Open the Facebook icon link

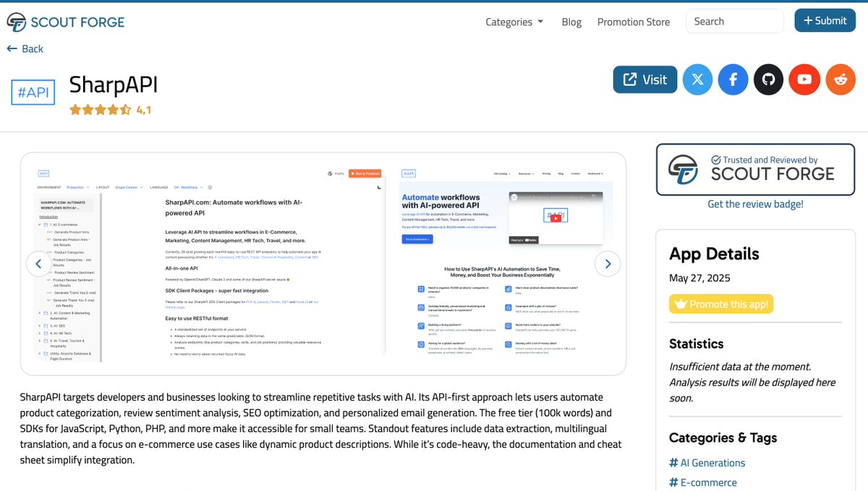[733, 80]
